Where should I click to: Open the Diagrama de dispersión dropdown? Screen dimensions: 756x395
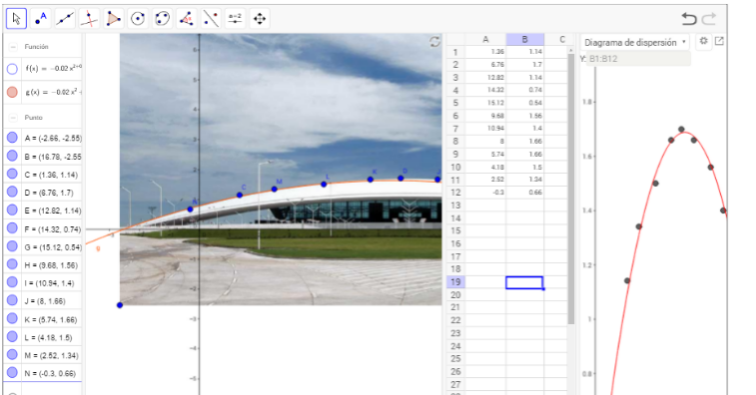pos(635,42)
